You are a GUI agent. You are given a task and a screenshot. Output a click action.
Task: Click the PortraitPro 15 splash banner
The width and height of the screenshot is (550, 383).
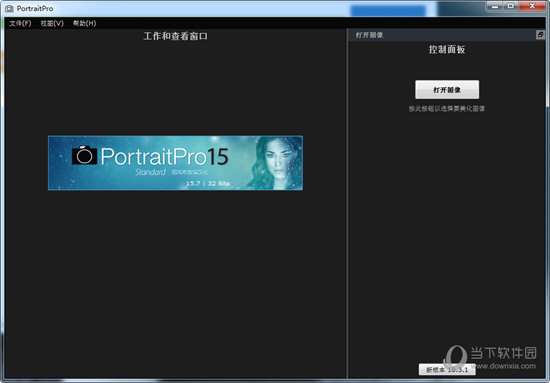pyautogui.click(x=175, y=163)
